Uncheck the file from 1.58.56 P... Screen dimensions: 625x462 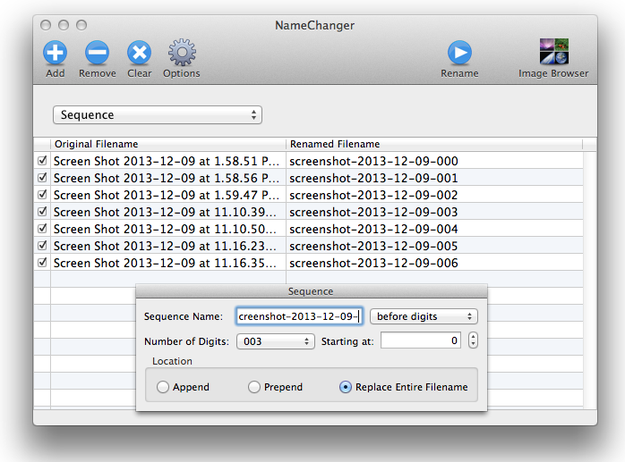[x=42, y=177]
